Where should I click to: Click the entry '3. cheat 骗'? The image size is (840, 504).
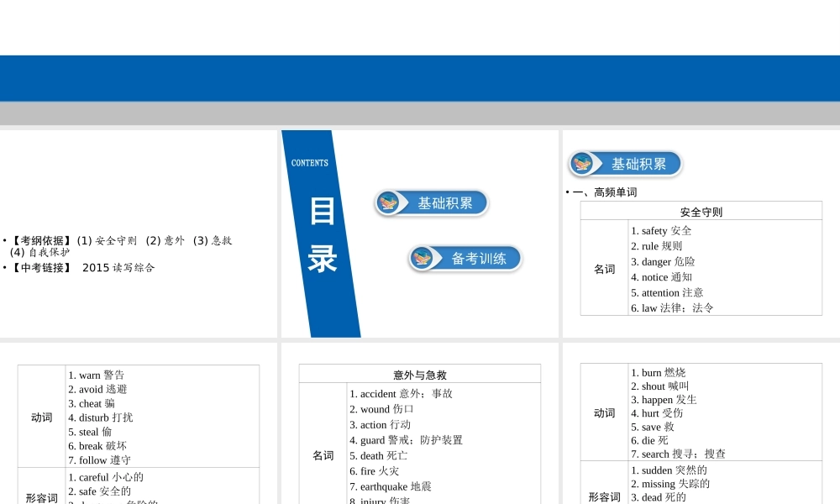pyautogui.click(x=91, y=403)
